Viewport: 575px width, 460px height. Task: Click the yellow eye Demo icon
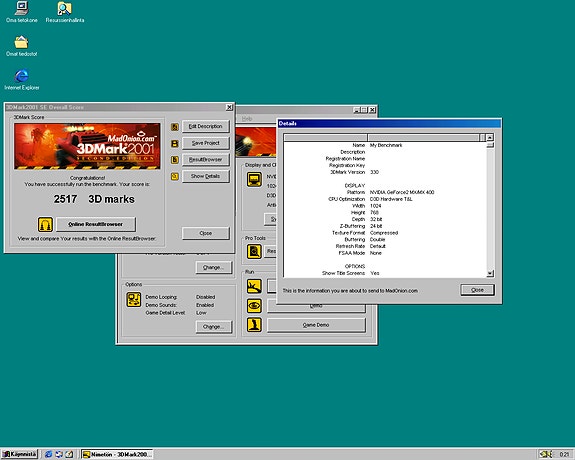pyautogui.click(x=254, y=306)
